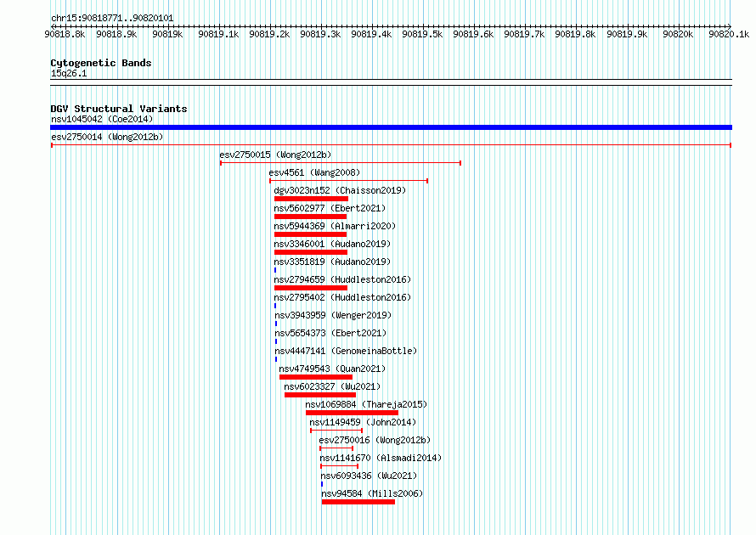Screen dimensions: 756x535
Task: Open nsv1149459 (John2014) variant
Action: pyautogui.click(x=363, y=422)
